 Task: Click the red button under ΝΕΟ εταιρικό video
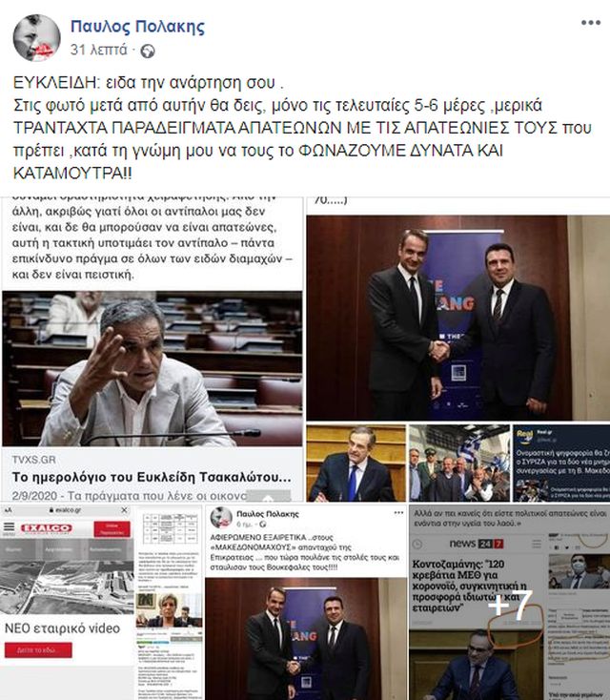point(38,650)
